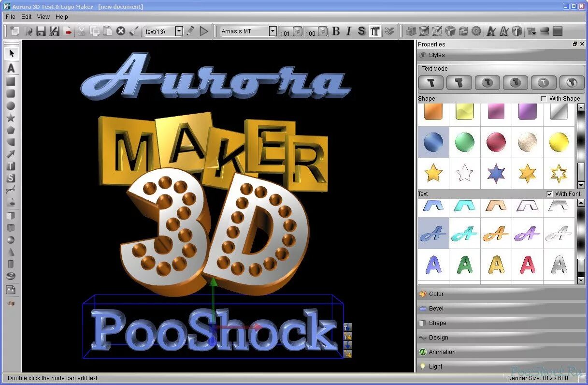This screenshot has height=385, width=588.
Task: Apply cyan script 'A' text style
Action: tap(465, 234)
